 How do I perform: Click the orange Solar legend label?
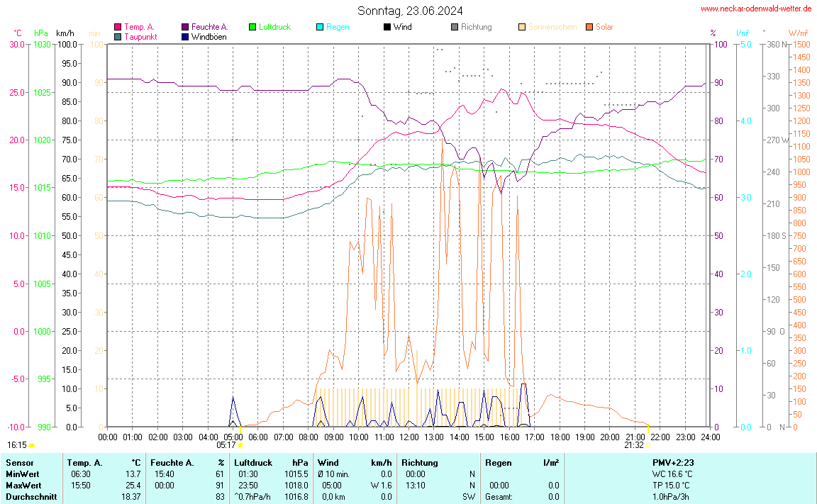(604, 27)
